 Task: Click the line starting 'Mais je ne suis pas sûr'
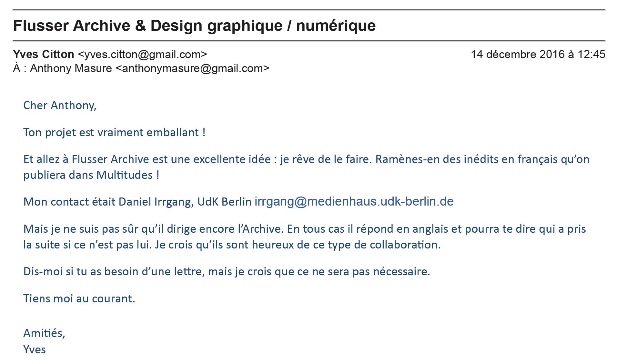coord(304,229)
